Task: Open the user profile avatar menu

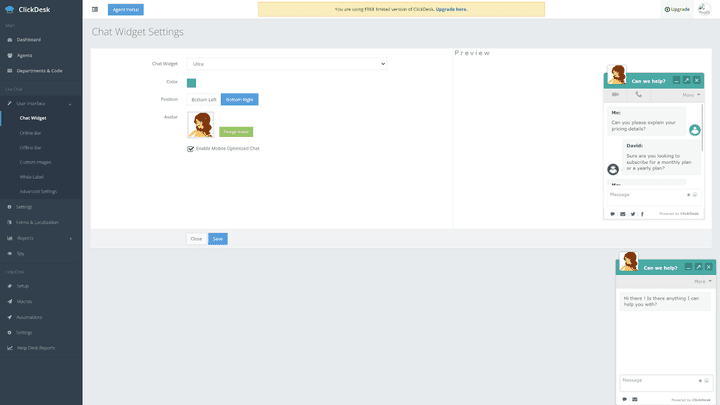Action: click(x=704, y=9)
